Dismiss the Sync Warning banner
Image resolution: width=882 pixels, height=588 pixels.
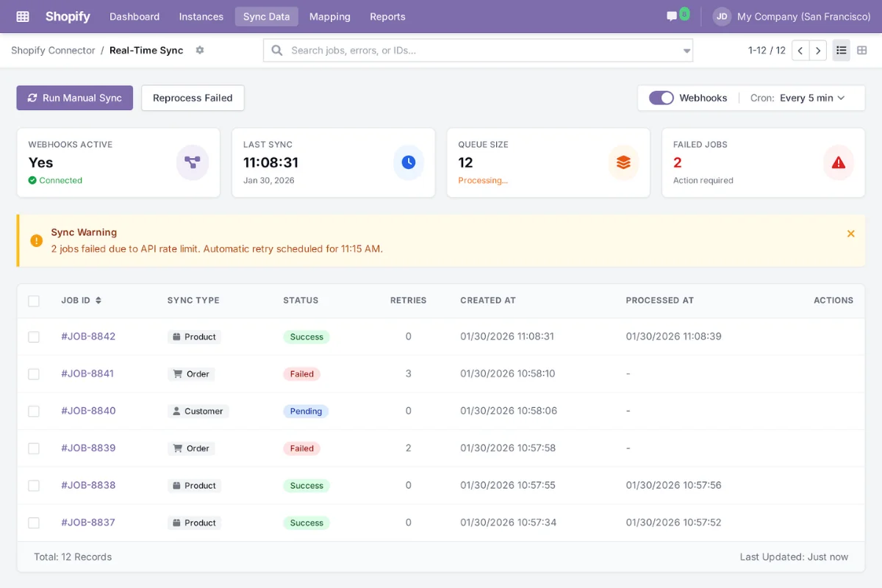850,234
